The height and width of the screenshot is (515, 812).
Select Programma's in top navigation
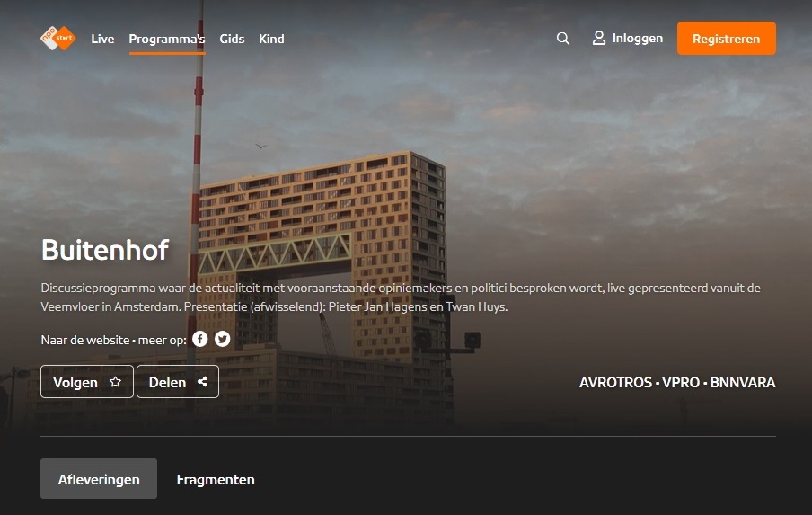[167, 39]
